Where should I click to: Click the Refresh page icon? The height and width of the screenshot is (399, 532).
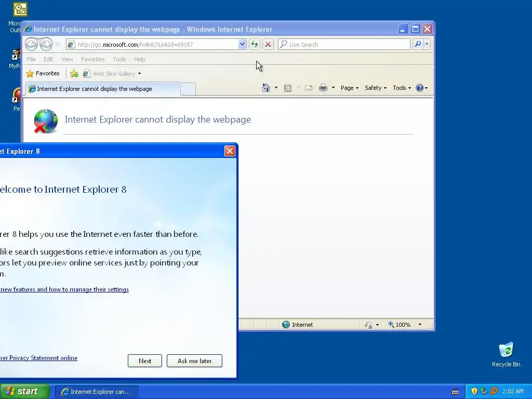point(255,44)
